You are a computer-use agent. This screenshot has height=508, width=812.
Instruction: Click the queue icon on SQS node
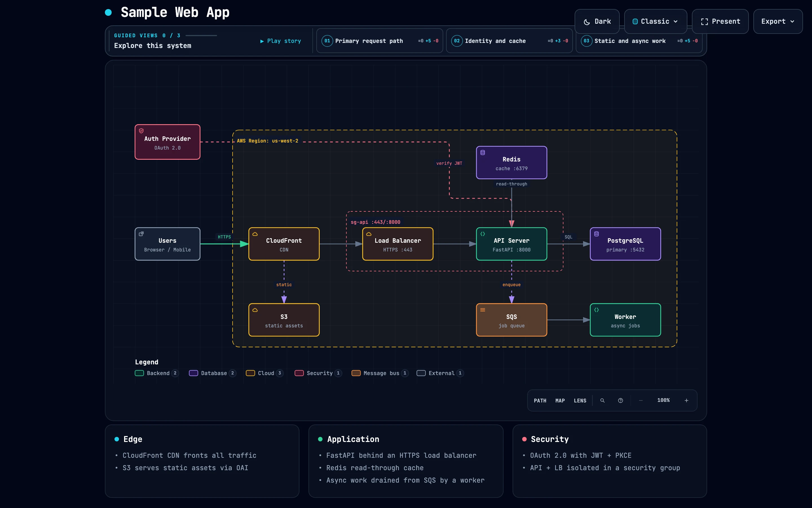(482, 310)
